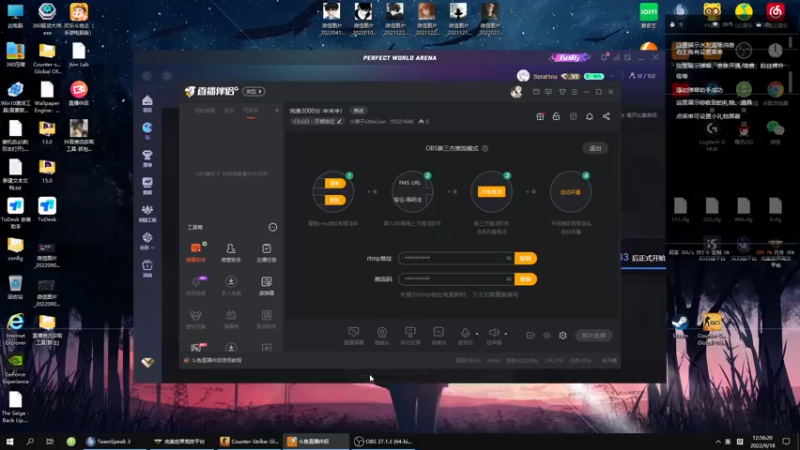Exit OBS third-party streaming mode
800x450 pixels.
click(x=595, y=148)
